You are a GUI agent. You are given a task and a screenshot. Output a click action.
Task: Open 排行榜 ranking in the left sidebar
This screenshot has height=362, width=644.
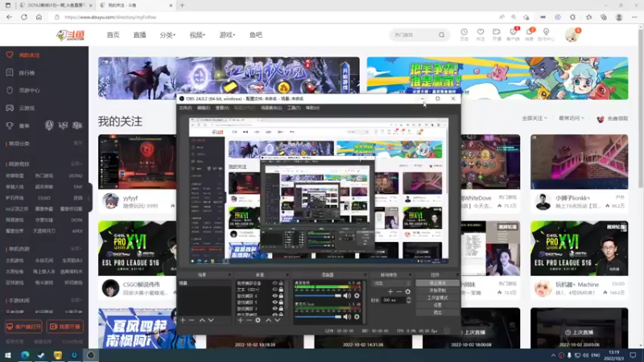pyautogui.click(x=22, y=72)
